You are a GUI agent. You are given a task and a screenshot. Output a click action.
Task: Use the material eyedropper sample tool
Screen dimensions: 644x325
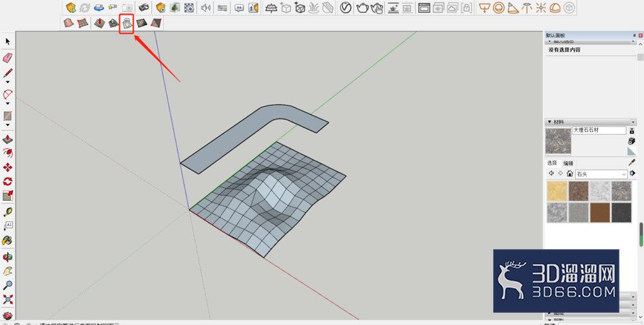(632, 162)
